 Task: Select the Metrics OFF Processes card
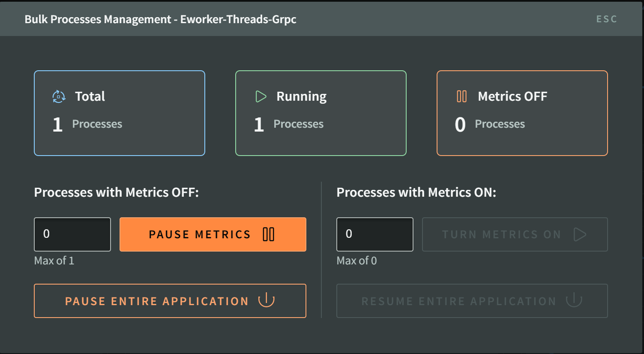pos(522,113)
